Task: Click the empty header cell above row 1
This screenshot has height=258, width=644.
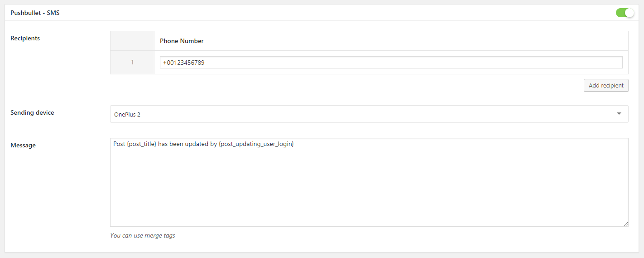Action: coord(132,41)
